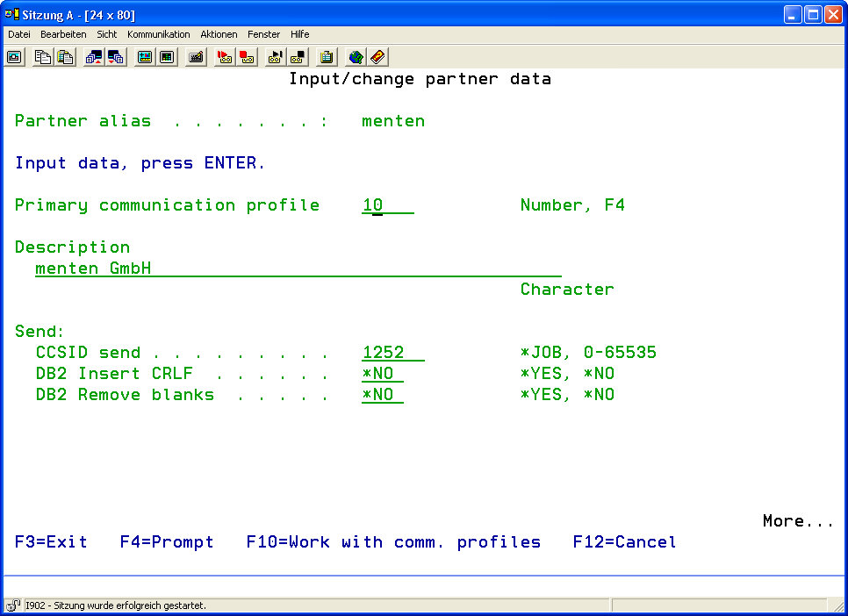Click the DB2 Remove blanks value field
This screenshot has height=616, width=848.
click(x=382, y=395)
